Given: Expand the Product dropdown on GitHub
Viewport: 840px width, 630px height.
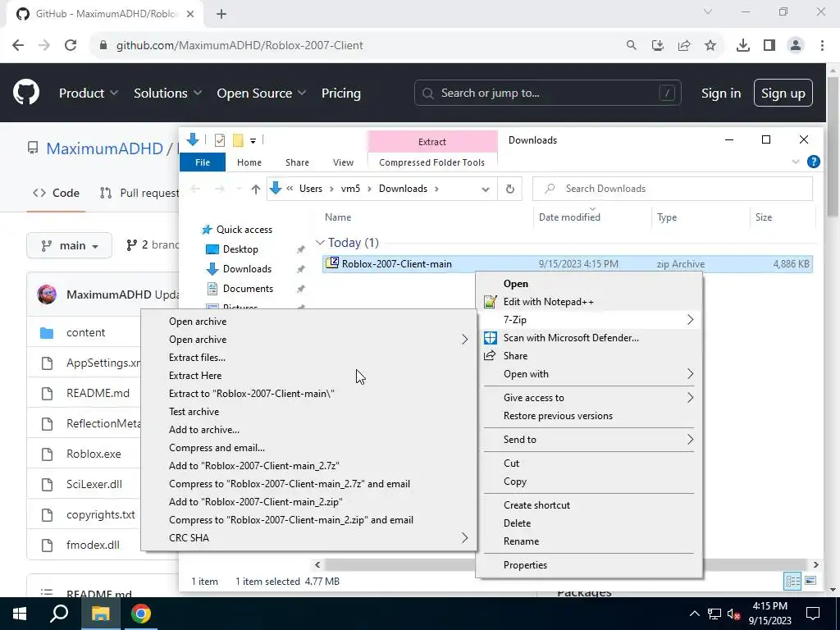Looking at the screenshot, I should point(89,94).
